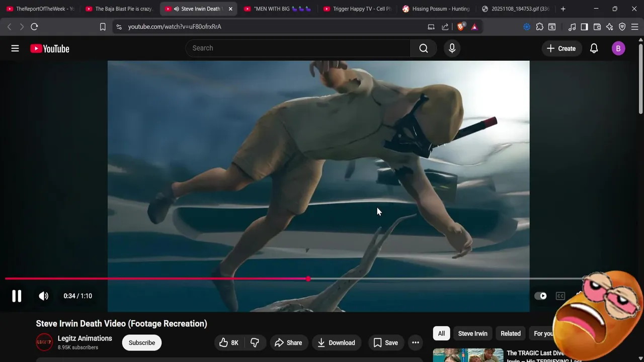
Task: Click the share page icon in address bar
Action: [445, 27]
